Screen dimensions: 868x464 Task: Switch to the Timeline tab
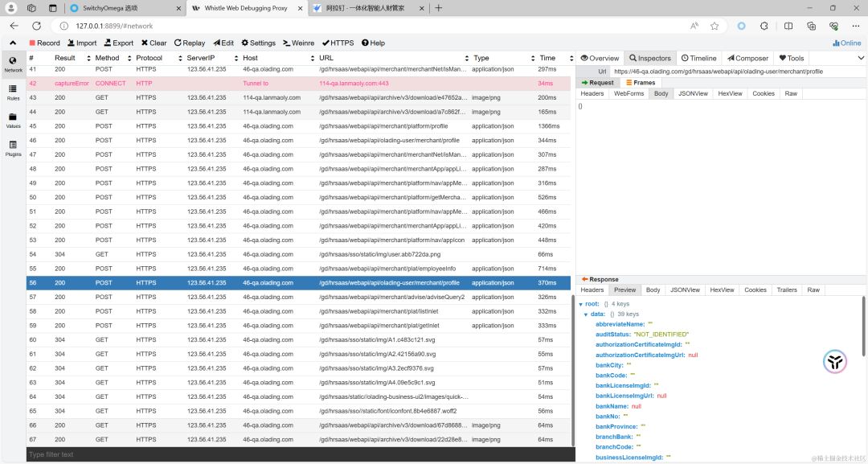click(699, 58)
